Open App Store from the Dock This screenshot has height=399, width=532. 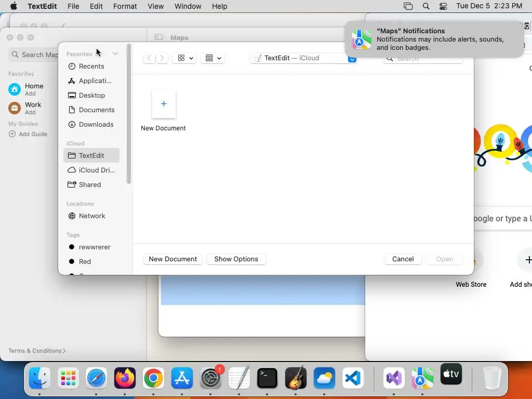point(182,378)
